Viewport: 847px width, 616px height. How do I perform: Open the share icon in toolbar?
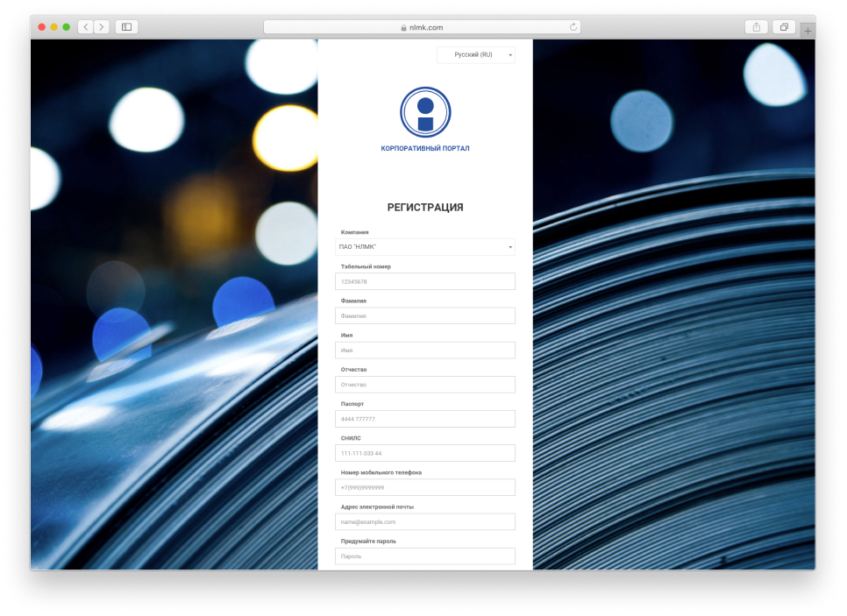756,27
